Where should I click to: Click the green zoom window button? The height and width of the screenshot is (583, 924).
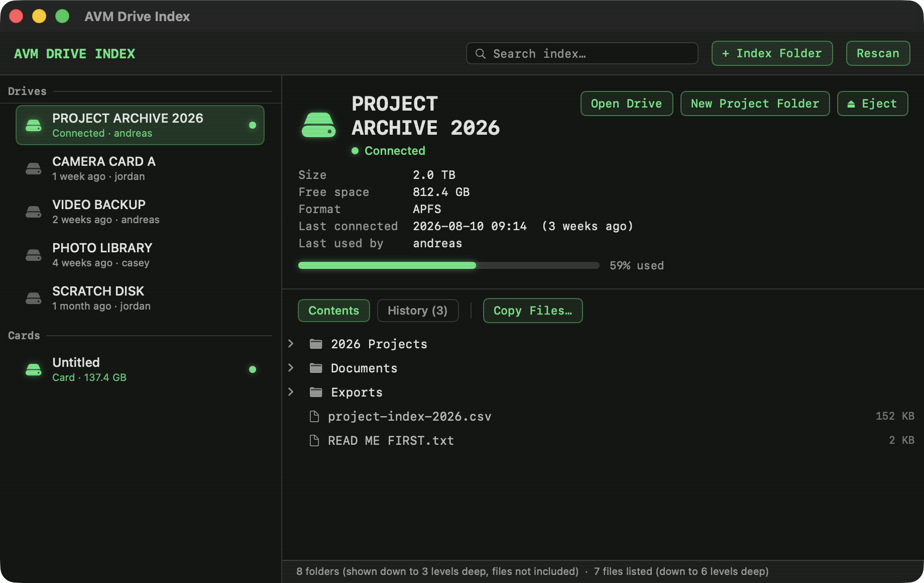(62, 16)
